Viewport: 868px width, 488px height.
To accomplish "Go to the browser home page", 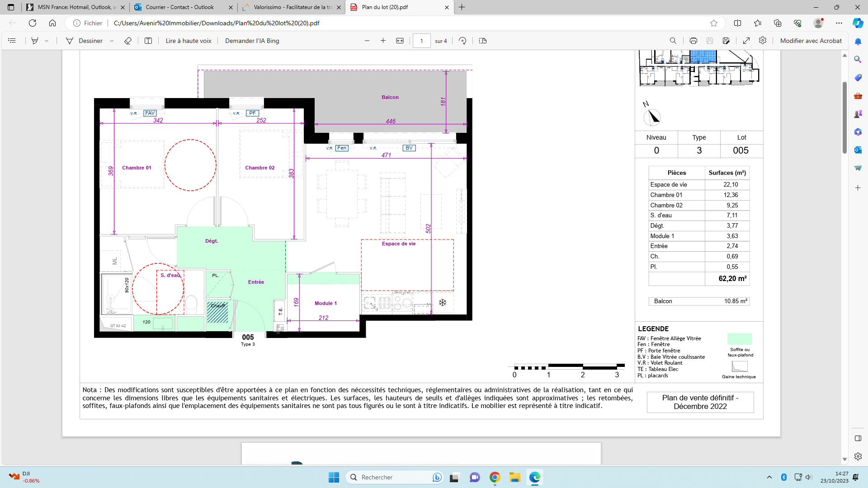I will [52, 23].
